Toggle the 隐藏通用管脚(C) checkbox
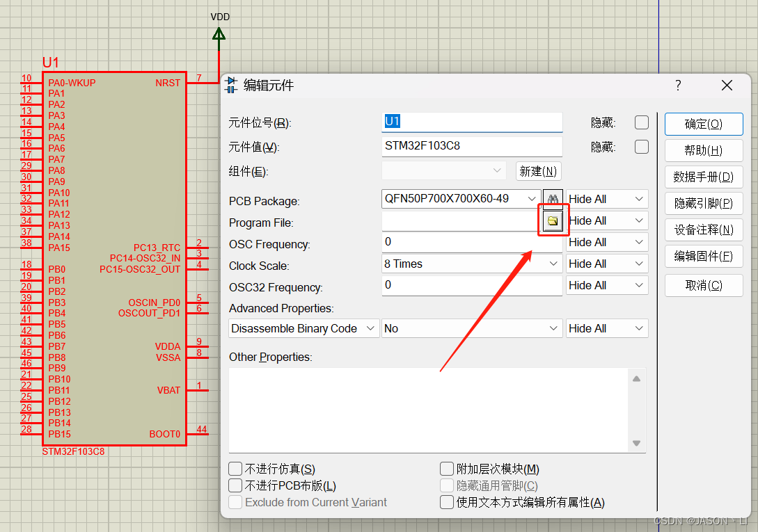The height and width of the screenshot is (532, 758). tap(447, 485)
